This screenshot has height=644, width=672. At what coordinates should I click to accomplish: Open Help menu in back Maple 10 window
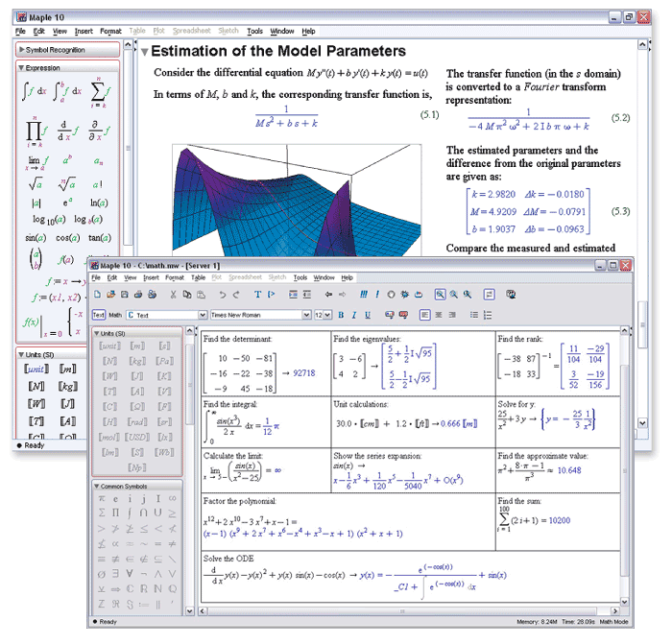coord(308,31)
